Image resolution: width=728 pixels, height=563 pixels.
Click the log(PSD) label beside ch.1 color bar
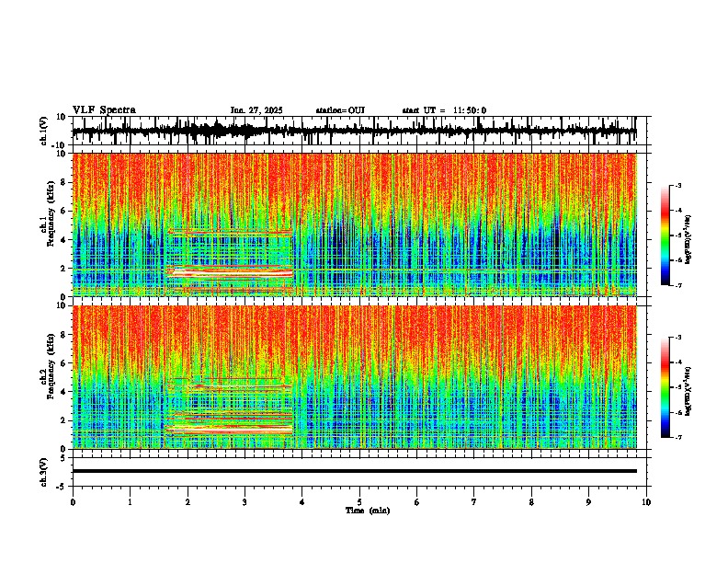688,240
